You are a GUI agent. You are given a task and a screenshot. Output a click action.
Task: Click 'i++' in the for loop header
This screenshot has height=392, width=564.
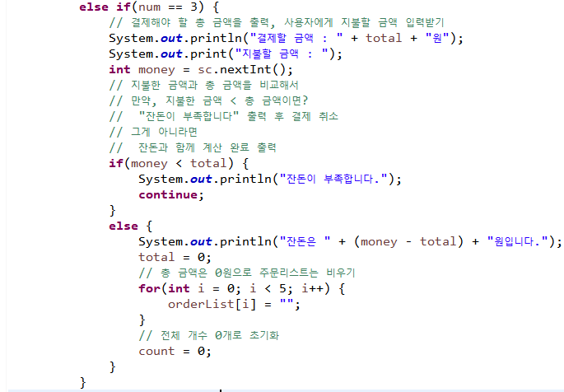coord(311,288)
